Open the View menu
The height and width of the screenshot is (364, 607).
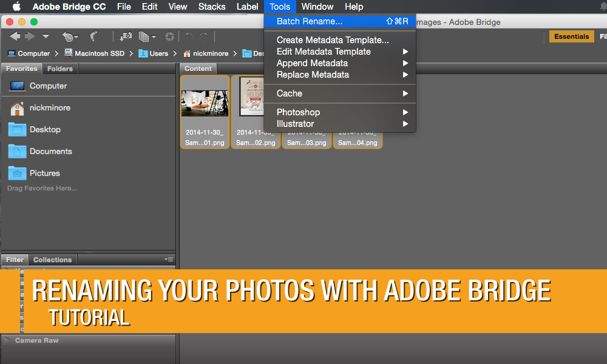(x=178, y=7)
